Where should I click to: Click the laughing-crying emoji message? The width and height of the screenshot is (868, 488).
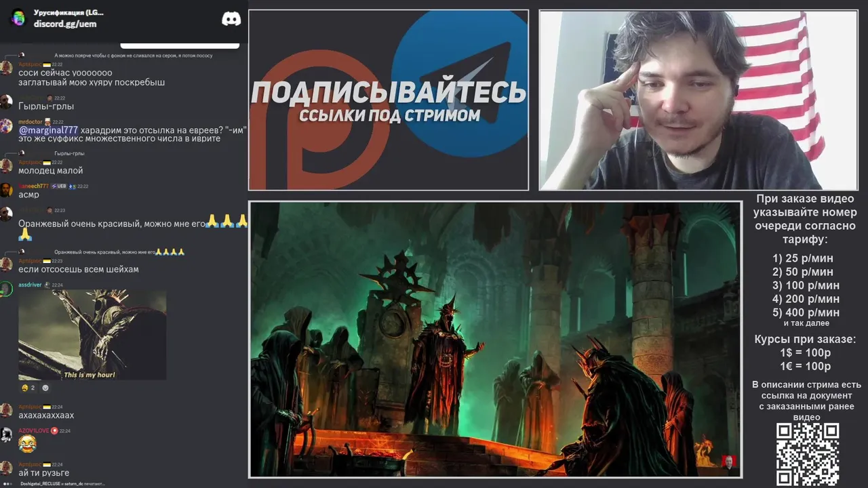pyautogui.click(x=27, y=445)
